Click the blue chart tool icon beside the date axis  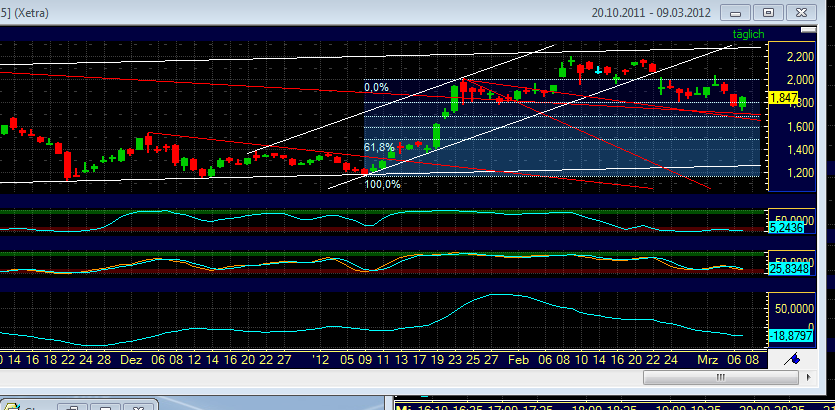(792, 359)
